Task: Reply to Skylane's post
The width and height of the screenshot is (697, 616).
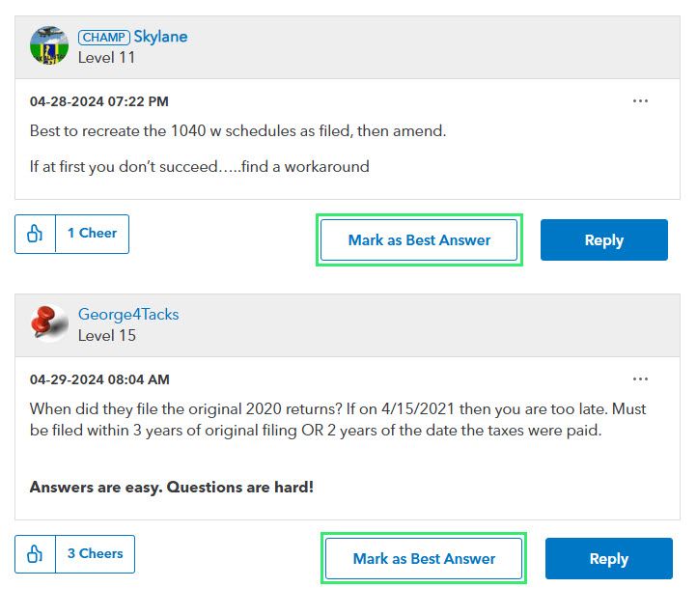Action: pyautogui.click(x=603, y=240)
